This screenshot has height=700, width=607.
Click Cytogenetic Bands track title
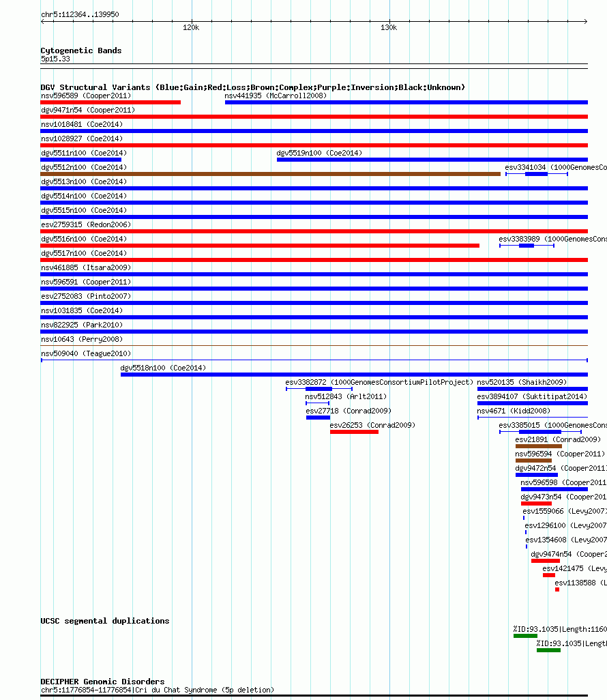(x=80, y=50)
